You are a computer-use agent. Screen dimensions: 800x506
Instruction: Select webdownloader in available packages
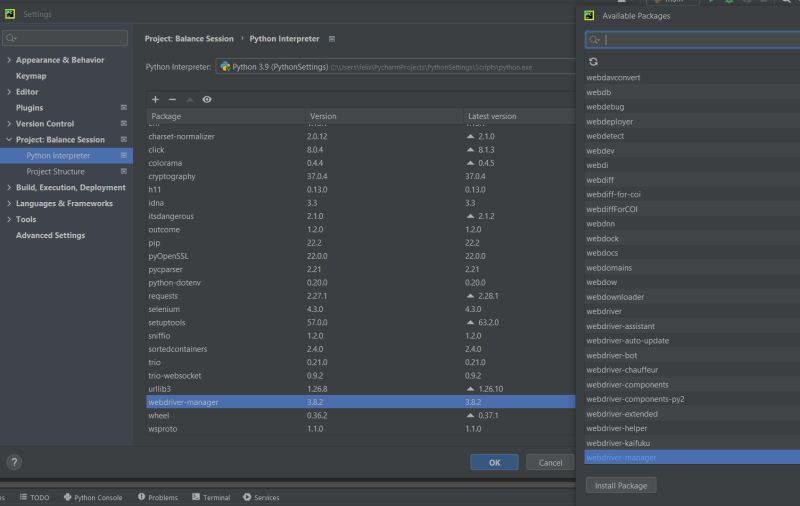click(692, 297)
